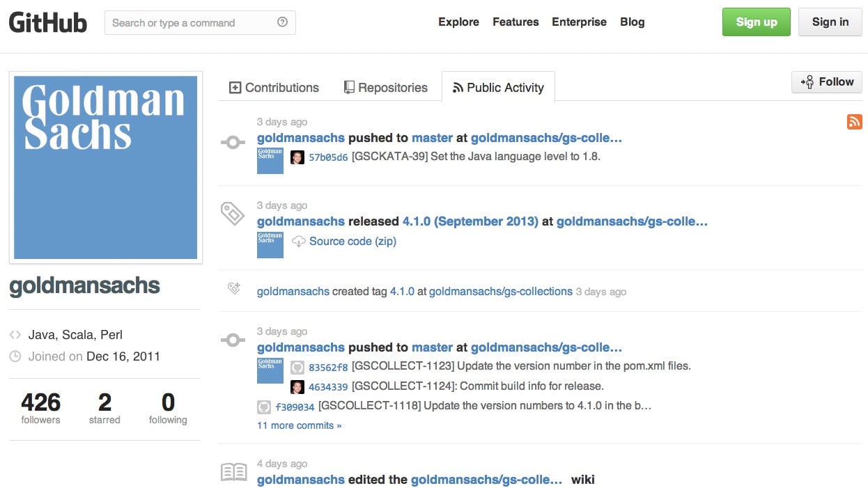The height and width of the screenshot is (488, 868).
Task: Click the goldmansachs profile name heading
Action: pyautogui.click(x=84, y=285)
